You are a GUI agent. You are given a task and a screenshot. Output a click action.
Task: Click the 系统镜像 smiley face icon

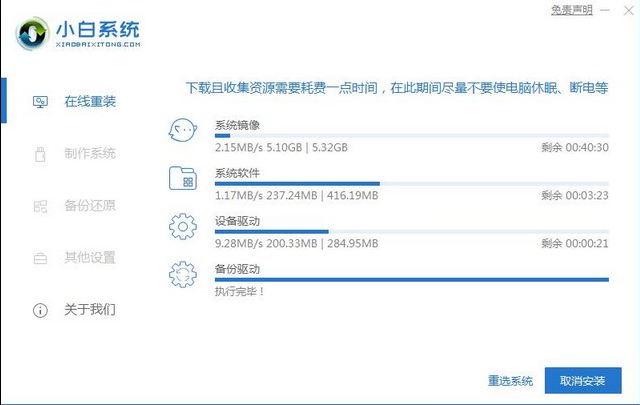183,132
